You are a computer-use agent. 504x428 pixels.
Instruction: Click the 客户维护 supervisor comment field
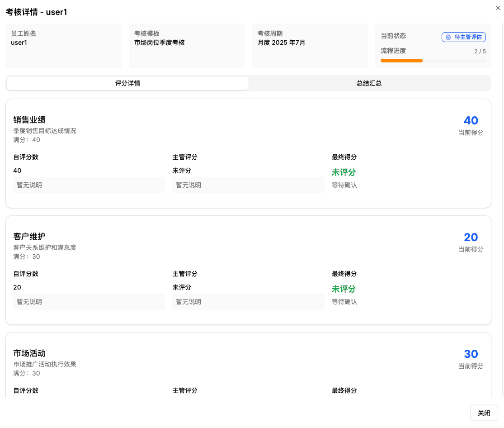tap(248, 301)
